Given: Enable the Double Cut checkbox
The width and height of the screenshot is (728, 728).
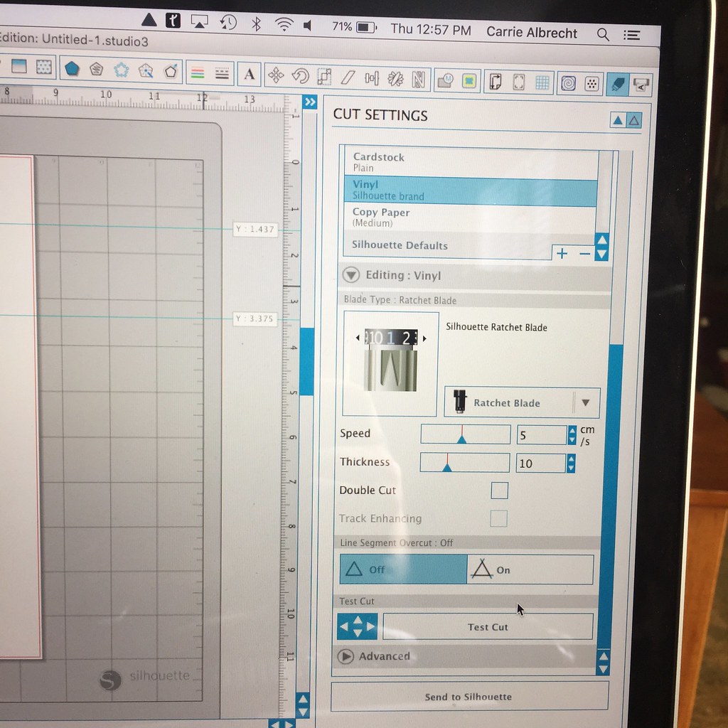Looking at the screenshot, I should [499, 491].
